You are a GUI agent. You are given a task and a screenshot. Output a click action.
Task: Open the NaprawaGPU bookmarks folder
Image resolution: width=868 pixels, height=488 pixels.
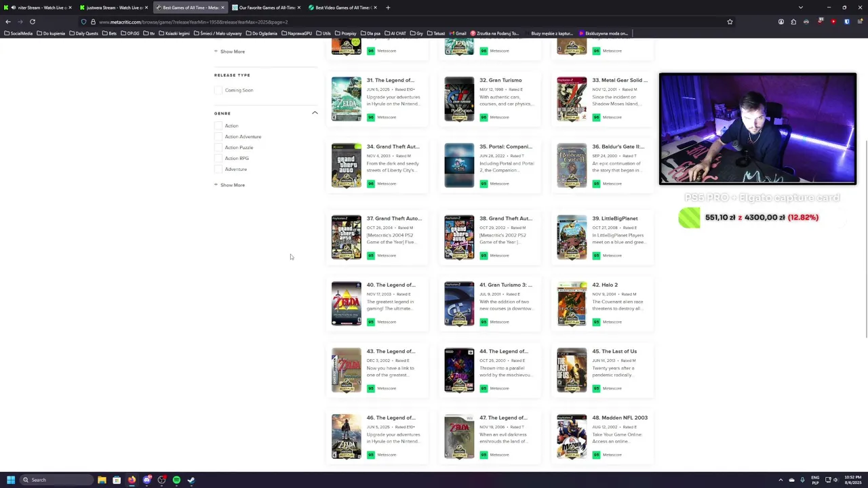tap(296, 33)
